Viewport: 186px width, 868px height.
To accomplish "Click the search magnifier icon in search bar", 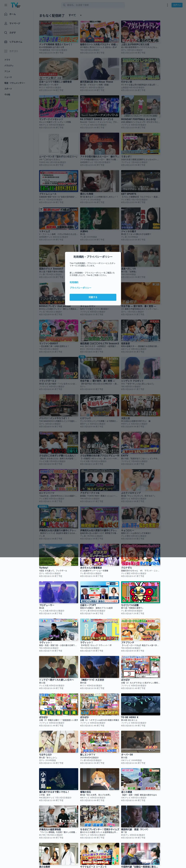I will 64,5.
